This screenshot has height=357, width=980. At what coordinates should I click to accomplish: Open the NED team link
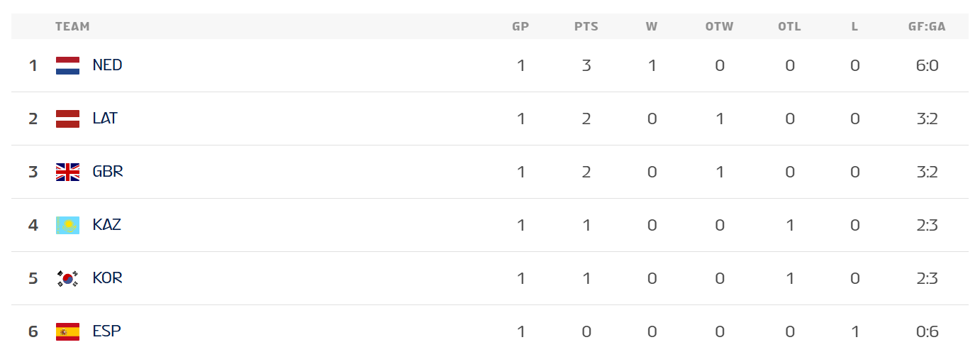tap(107, 65)
